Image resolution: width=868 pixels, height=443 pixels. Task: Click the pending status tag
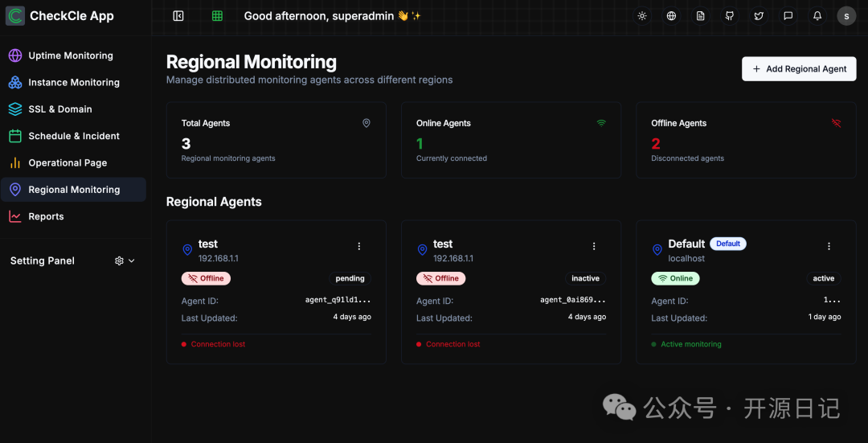click(350, 278)
